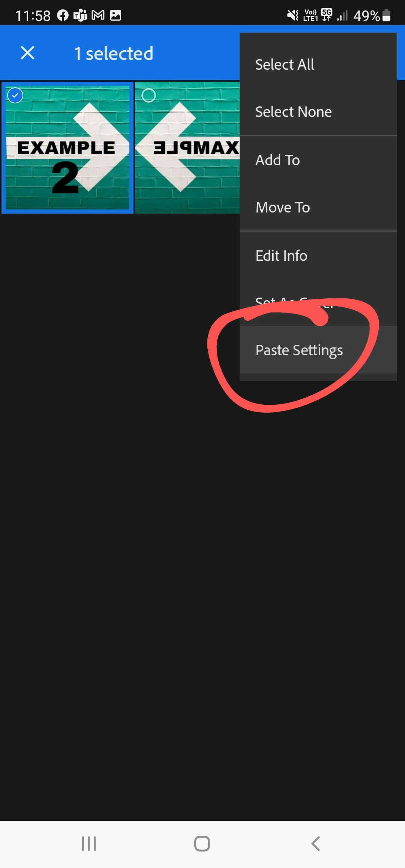Image resolution: width=405 pixels, height=868 pixels.
Task: Tap the gallery image notification icon
Action: click(x=115, y=15)
